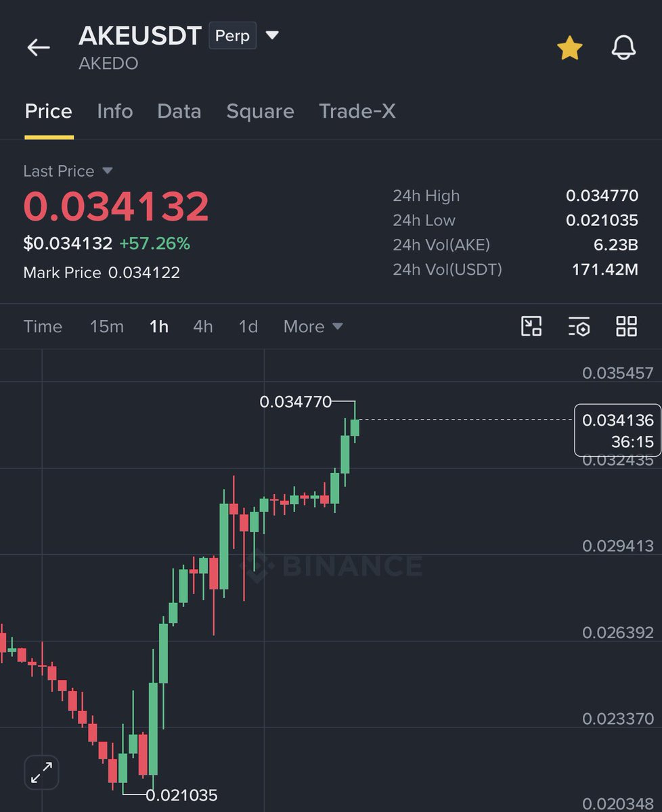Expand the Last Price dropdown
The width and height of the screenshot is (662, 812).
click(x=68, y=171)
